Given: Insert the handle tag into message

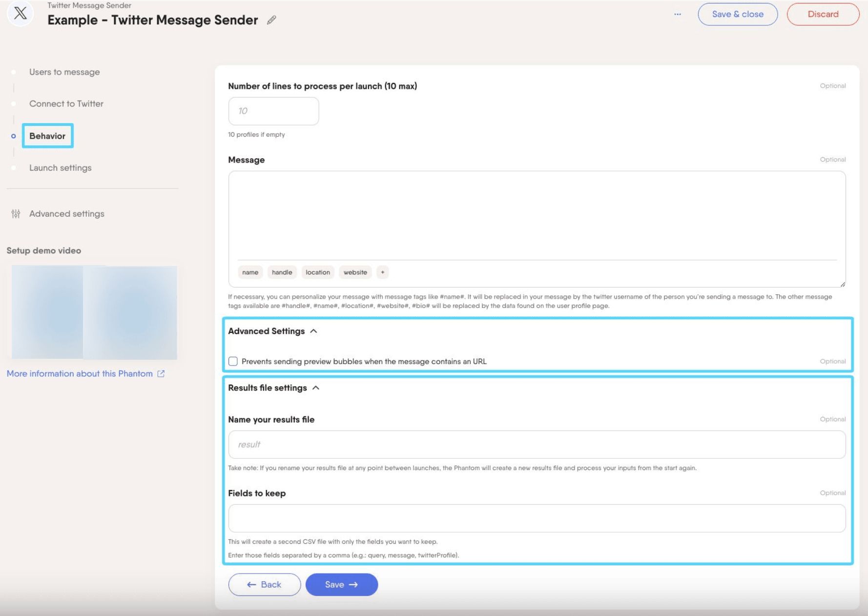Looking at the screenshot, I should 282,272.
